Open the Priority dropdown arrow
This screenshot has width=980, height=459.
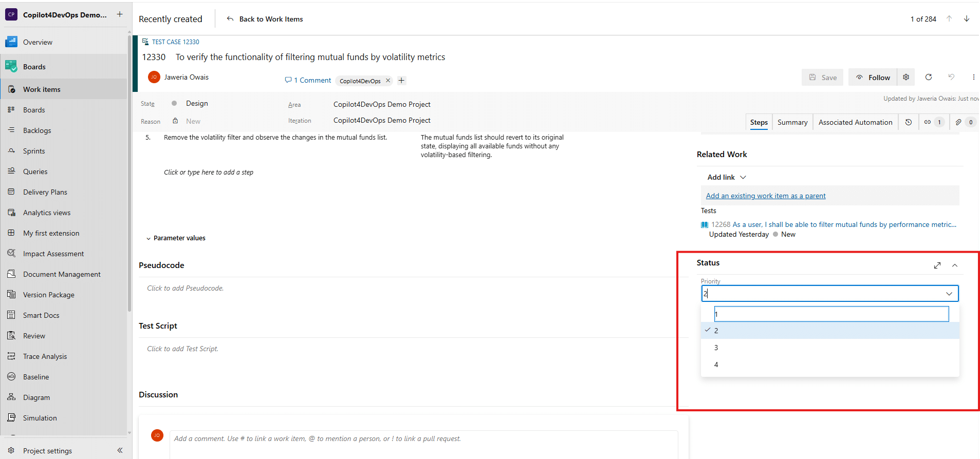pos(949,294)
